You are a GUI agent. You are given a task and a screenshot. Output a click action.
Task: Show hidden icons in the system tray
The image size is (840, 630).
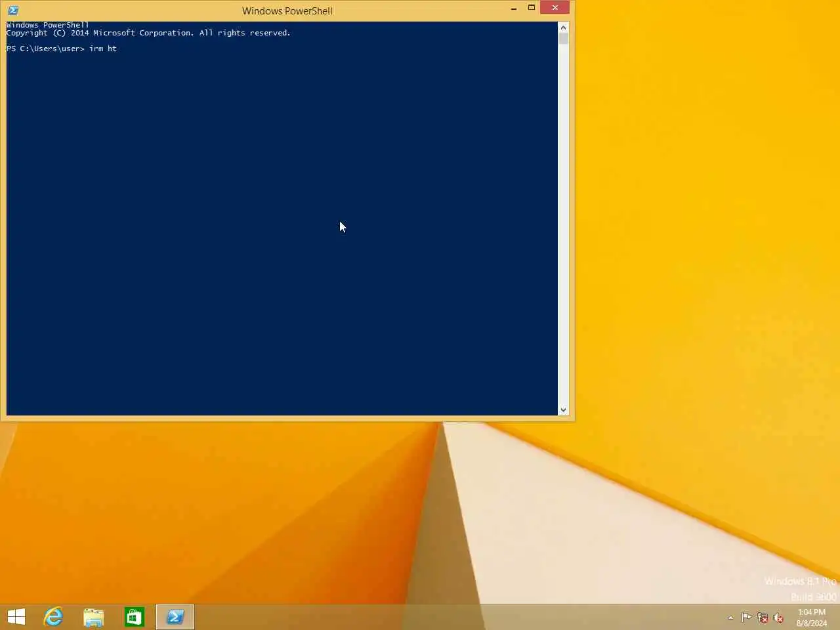click(730, 618)
